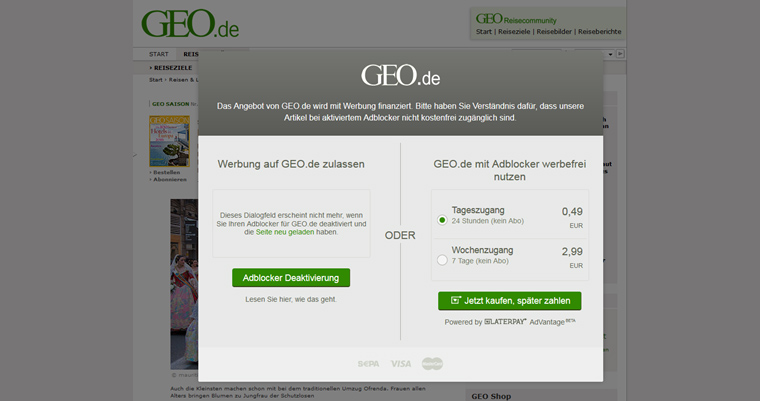Click the arrow button beside header dropdown
This screenshot has width=760, height=401.
point(620,54)
